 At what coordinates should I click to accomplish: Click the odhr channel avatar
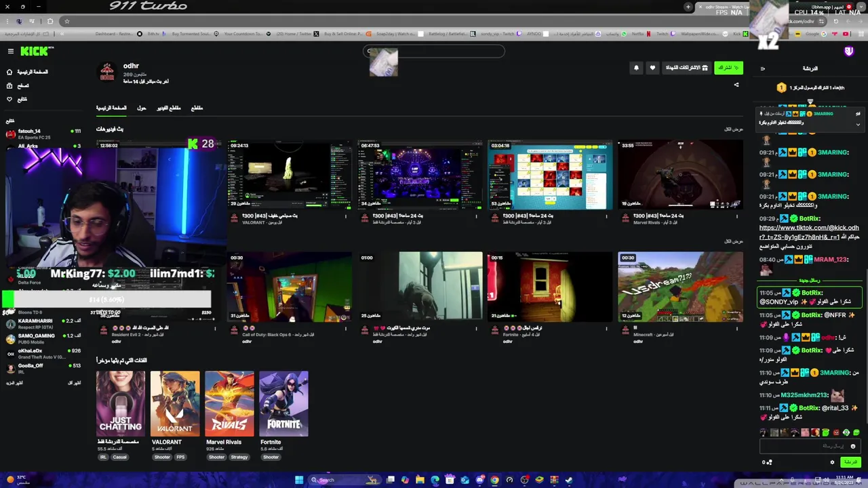point(107,72)
